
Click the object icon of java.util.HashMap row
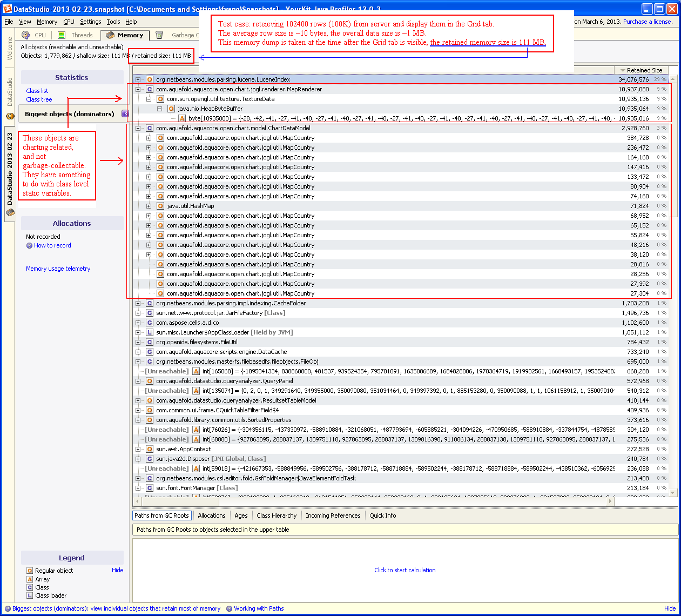click(x=160, y=206)
